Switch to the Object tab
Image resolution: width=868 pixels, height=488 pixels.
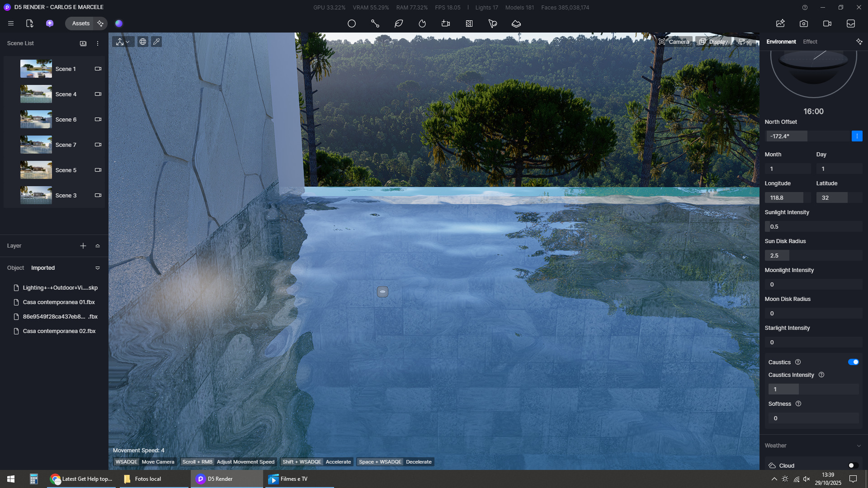pos(15,268)
